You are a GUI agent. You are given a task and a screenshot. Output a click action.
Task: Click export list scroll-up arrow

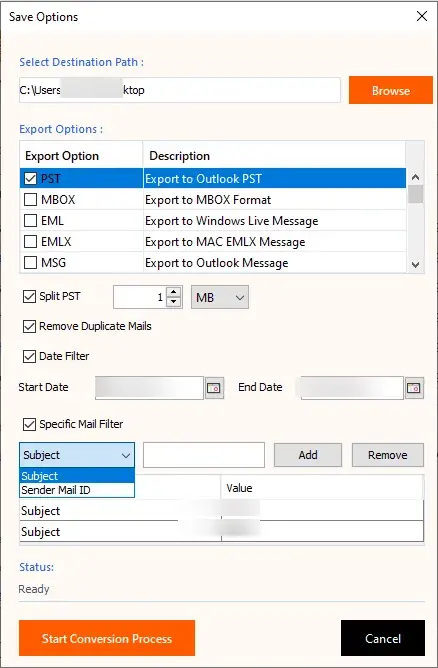tap(415, 177)
